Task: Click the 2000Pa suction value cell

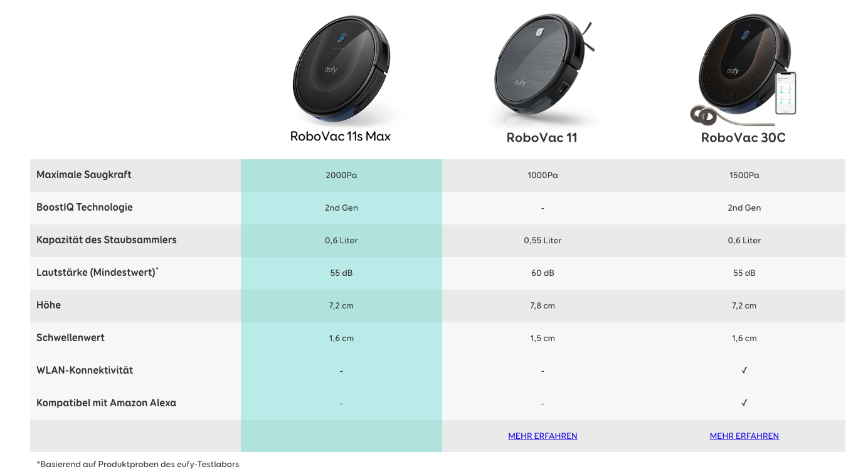Action: (341, 176)
